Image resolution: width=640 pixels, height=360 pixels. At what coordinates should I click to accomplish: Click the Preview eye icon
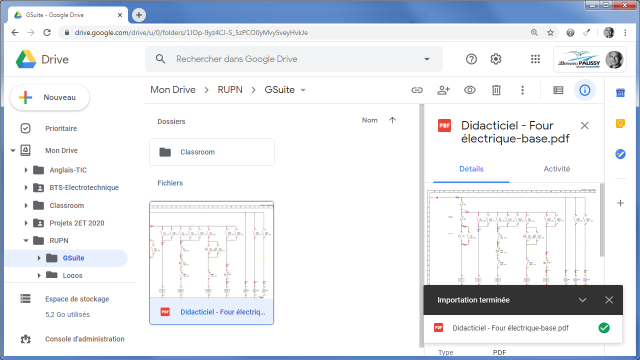point(470,90)
